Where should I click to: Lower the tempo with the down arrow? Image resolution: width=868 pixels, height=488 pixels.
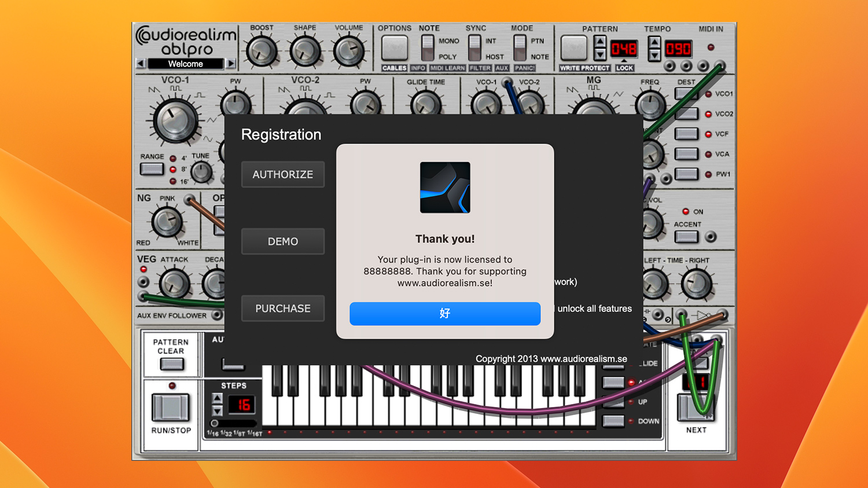pyautogui.click(x=654, y=54)
